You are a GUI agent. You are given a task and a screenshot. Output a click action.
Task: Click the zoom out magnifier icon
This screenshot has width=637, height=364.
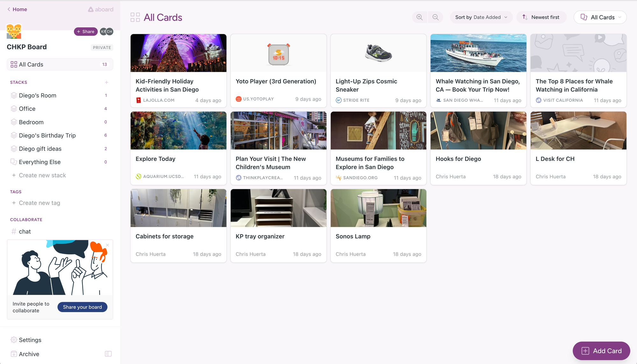[x=435, y=17]
